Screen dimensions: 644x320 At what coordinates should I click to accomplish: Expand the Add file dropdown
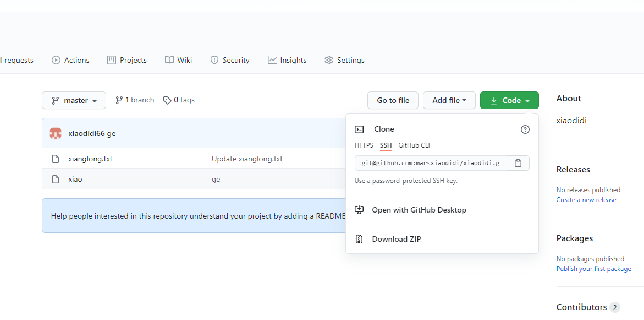tap(449, 100)
